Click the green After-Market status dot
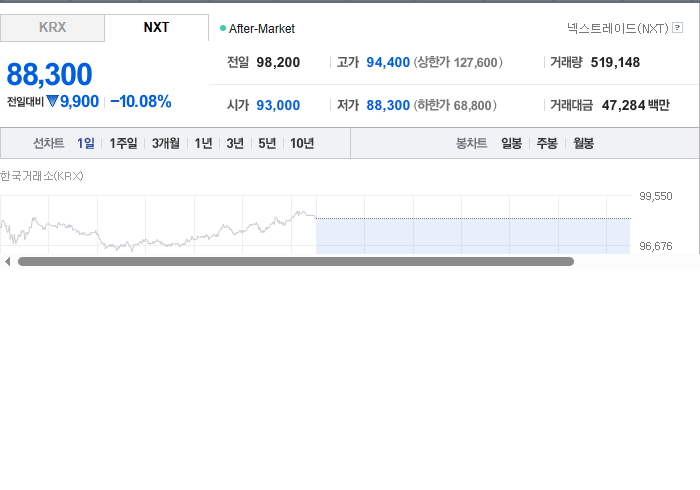The image size is (700, 490). click(223, 28)
